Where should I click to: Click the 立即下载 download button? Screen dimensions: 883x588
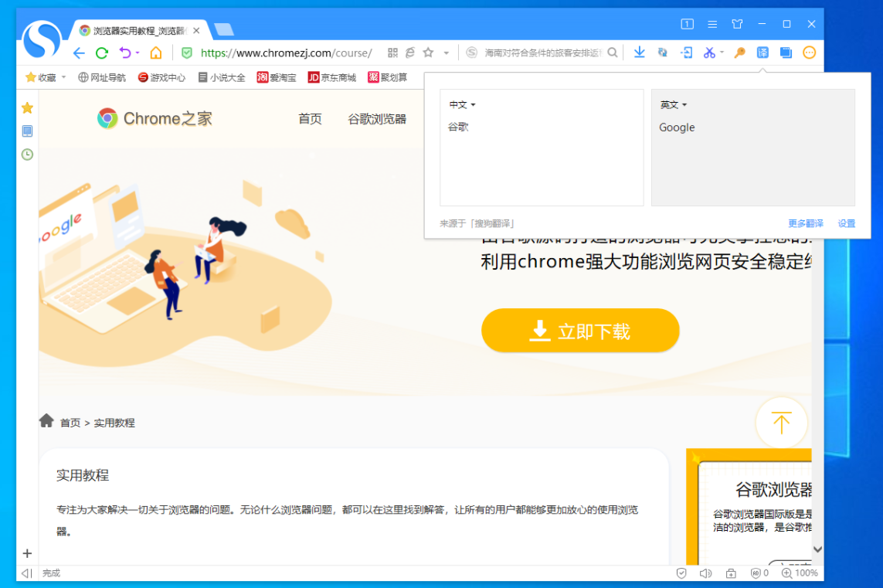580,331
